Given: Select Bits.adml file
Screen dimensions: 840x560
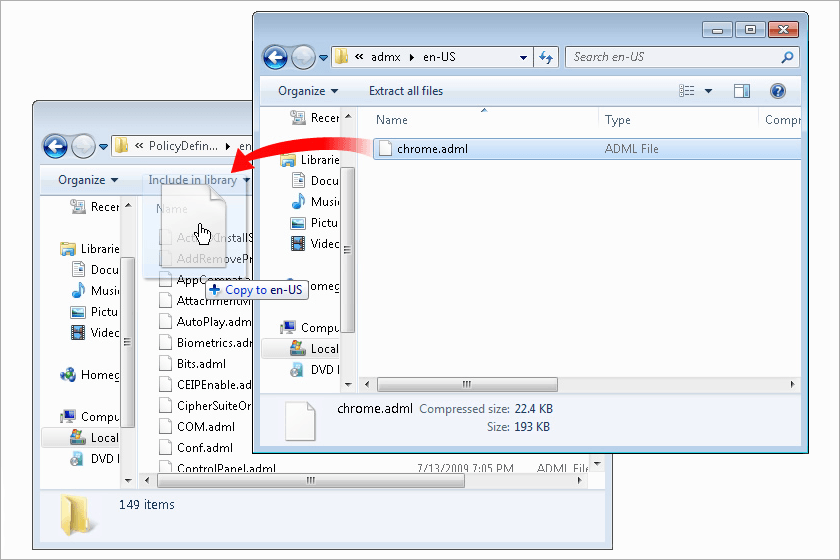Looking at the screenshot, I should tap(193, 364).
